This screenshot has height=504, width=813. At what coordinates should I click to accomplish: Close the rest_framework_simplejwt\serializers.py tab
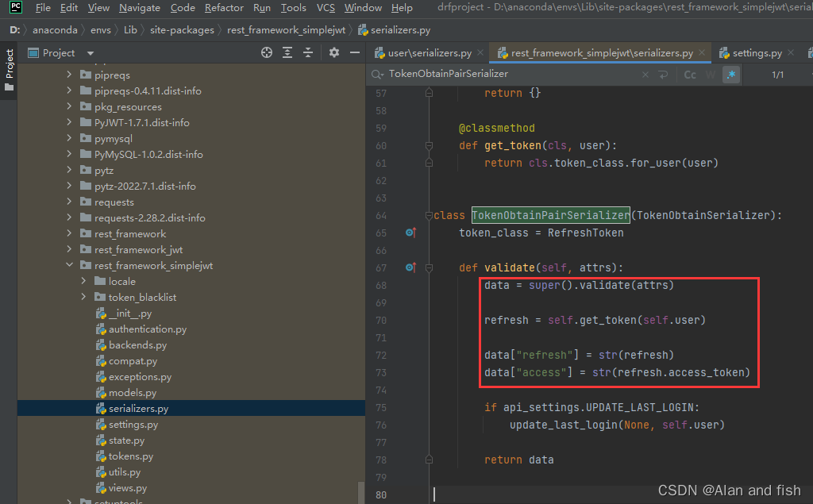point(702,53)
